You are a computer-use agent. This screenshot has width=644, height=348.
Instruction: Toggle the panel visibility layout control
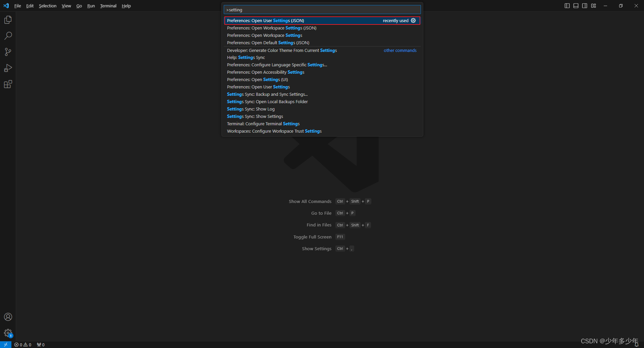coord(576,6)
